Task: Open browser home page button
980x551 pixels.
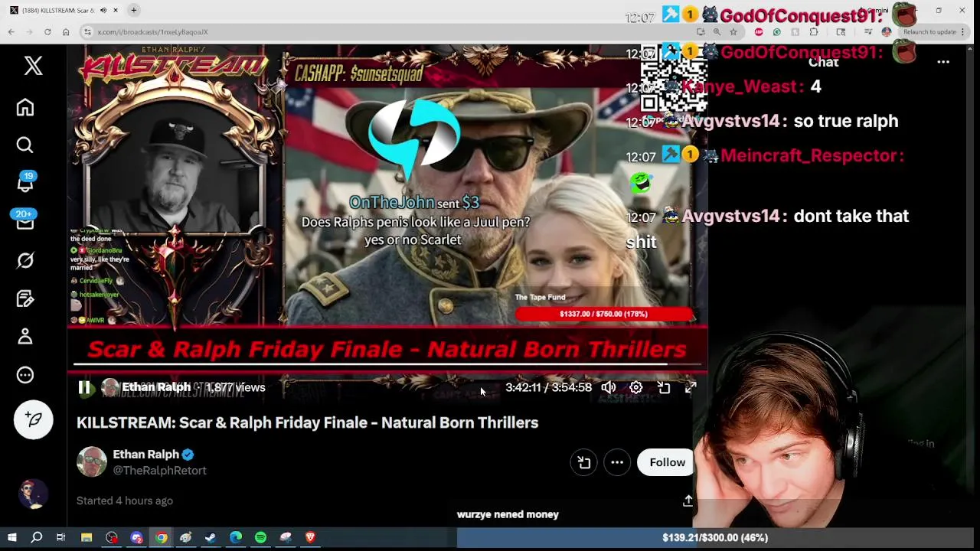Action: click(66, 32)
